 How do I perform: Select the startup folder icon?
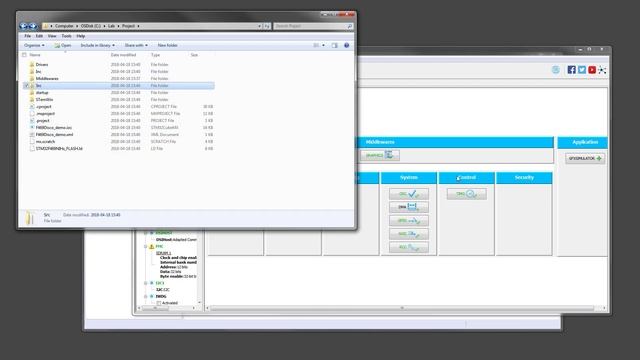tap(31, 93)
